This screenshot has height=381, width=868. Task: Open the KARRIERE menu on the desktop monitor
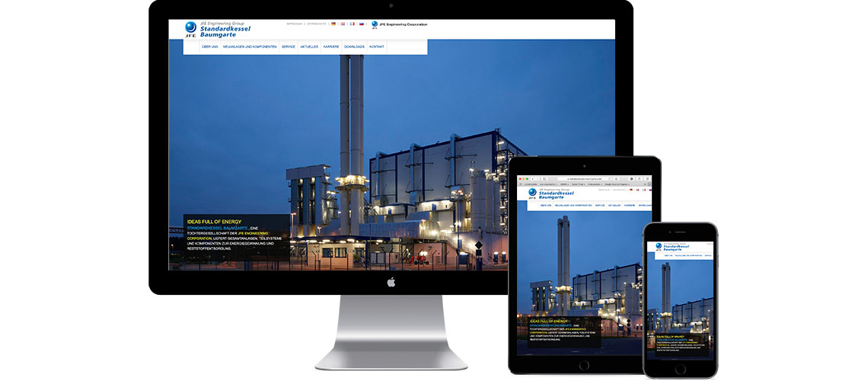[331, 46]
